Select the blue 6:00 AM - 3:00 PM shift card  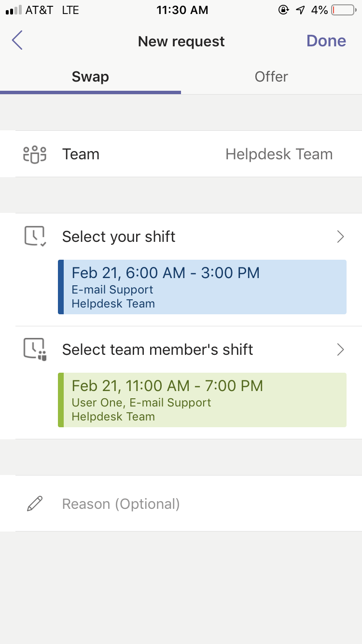click(202, 287)
